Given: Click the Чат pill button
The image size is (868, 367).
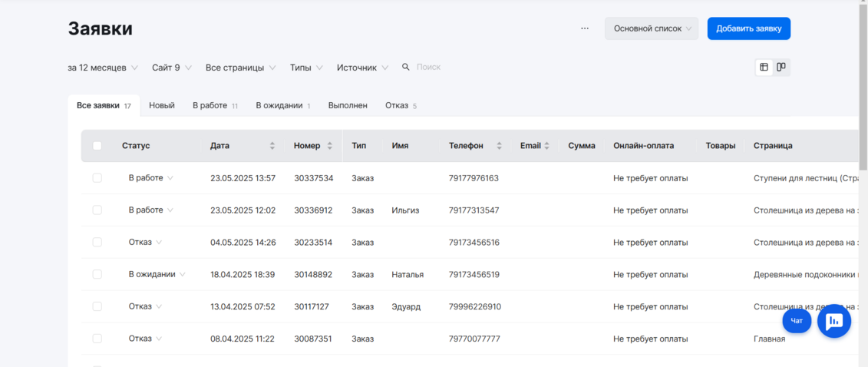Looking at the screenshot, I should coord(797,321).
